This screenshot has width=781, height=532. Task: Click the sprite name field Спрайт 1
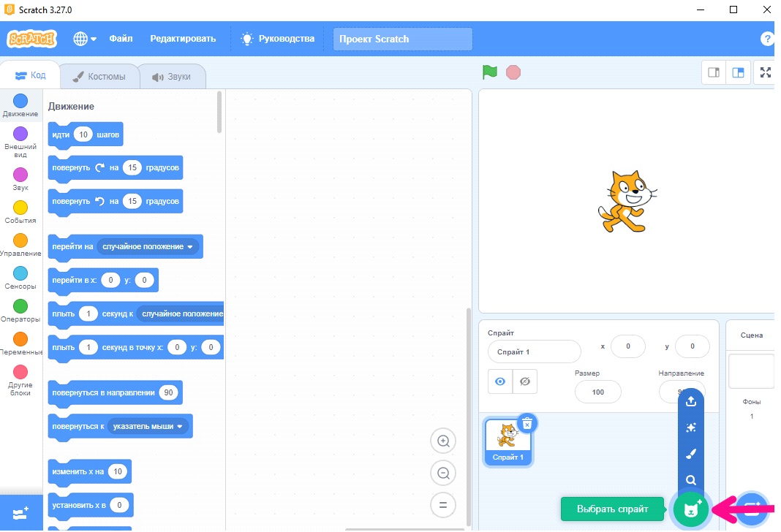click(534, 351)
